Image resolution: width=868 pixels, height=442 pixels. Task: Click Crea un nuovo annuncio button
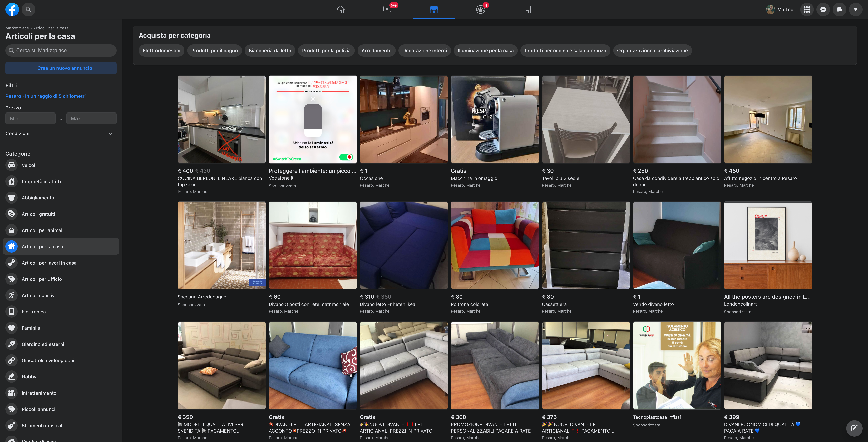pyautogui.click(x=61, y=68)
